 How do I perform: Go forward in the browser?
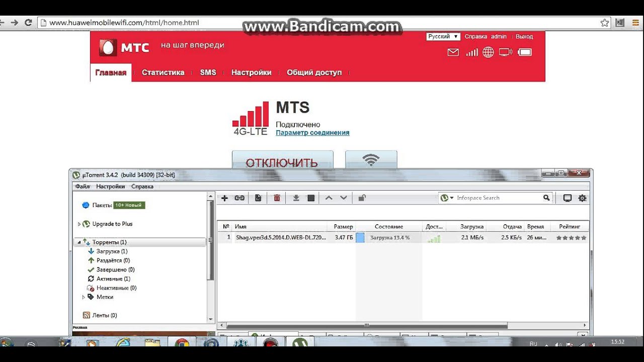click(14, 23)
